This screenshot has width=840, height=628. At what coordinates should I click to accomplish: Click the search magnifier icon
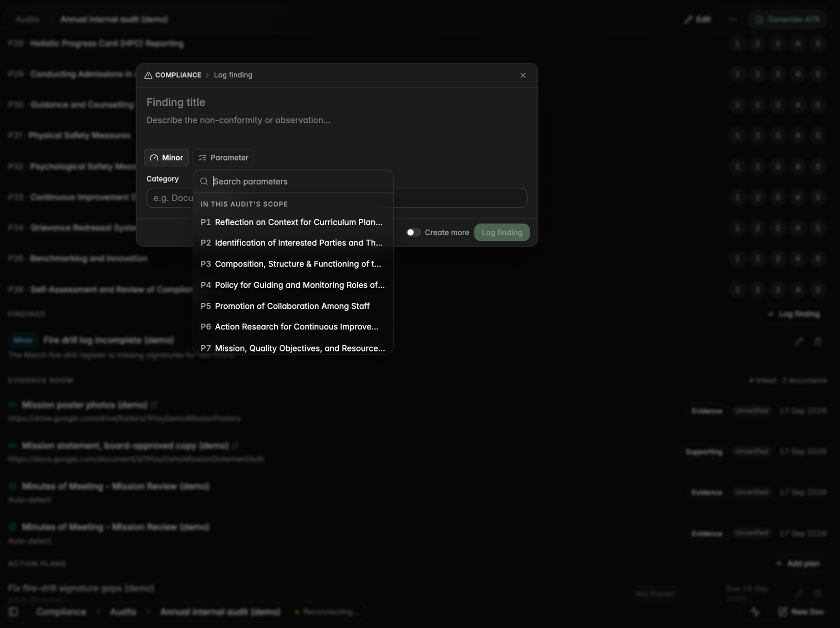(204, 182)
